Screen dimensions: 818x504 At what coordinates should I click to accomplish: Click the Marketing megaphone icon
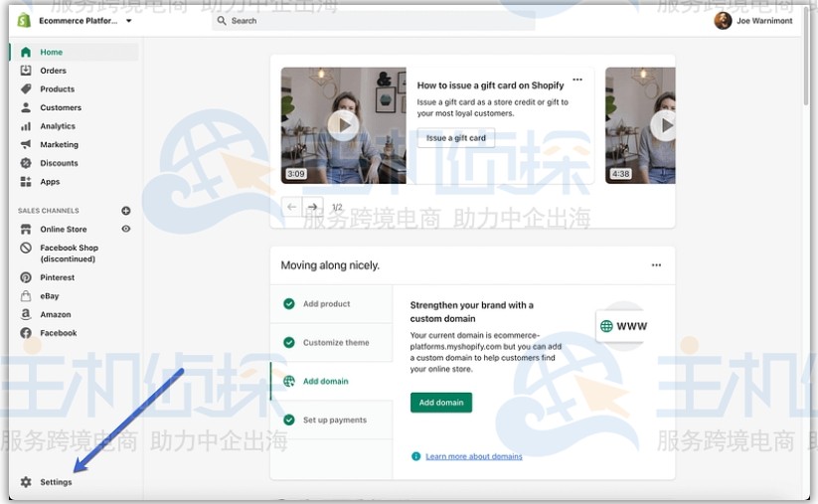[26, 144]
